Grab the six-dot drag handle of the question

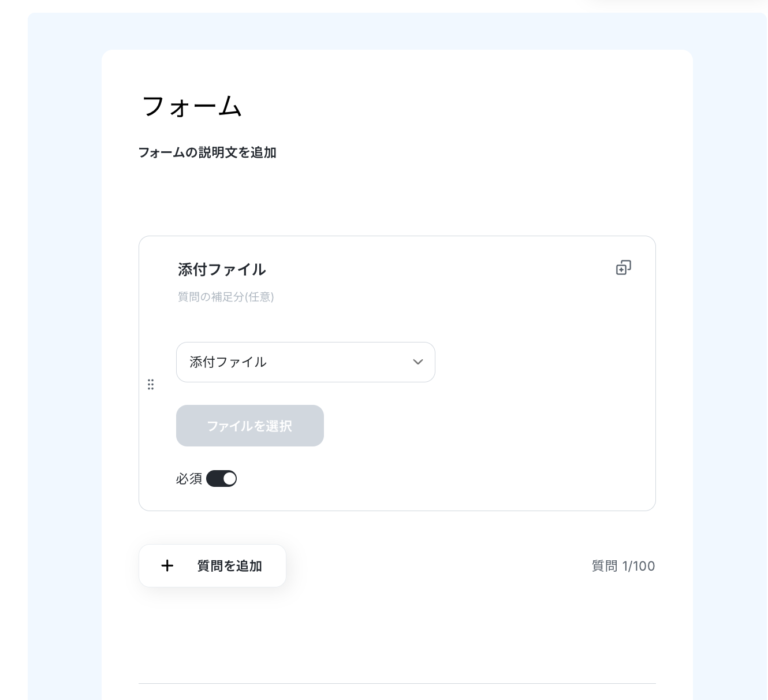tap(151, 385)
